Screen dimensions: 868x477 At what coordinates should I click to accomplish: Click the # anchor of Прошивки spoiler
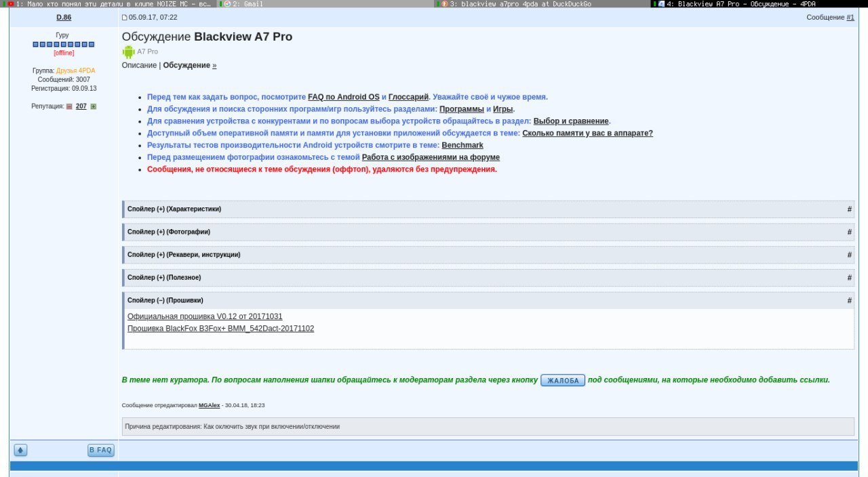coord(849,300)
